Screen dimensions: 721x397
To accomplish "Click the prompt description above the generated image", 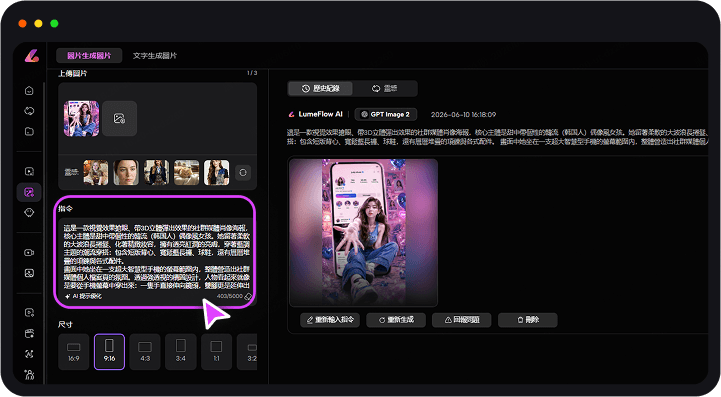I will pos(497,137).
